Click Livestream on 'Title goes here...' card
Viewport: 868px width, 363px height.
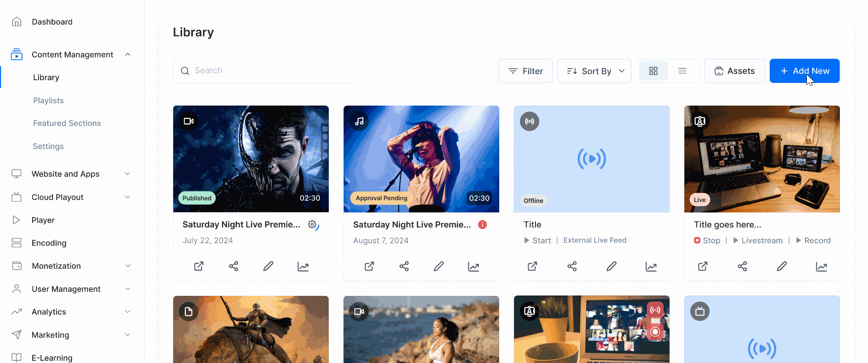coord(758,240)
